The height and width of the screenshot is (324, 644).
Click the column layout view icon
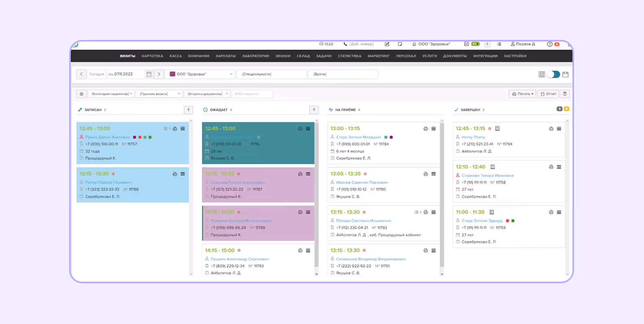pos(542,74)
